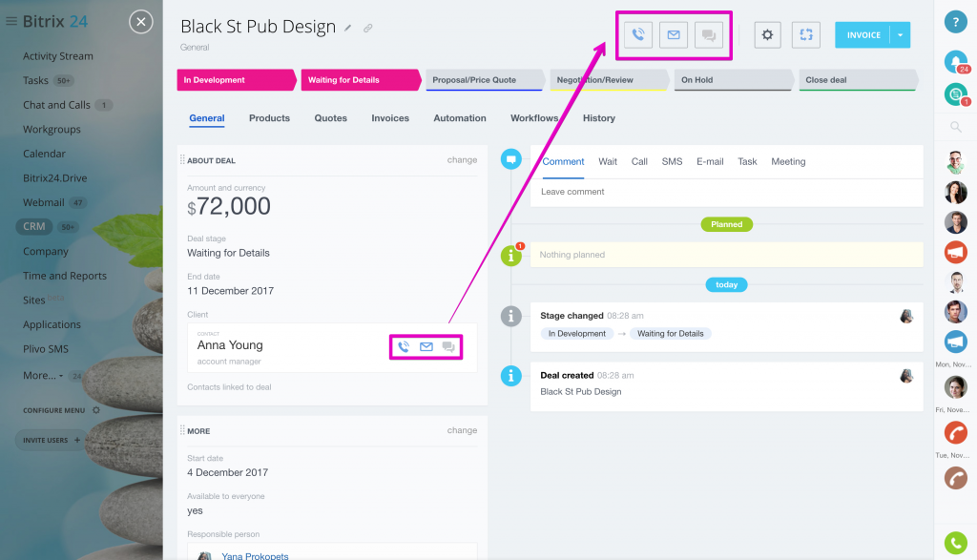The height and width of the screenshot is (560, 977).
Task: Select the Wait activity tab
Action: pyautogui.click(x=608, y=161)
